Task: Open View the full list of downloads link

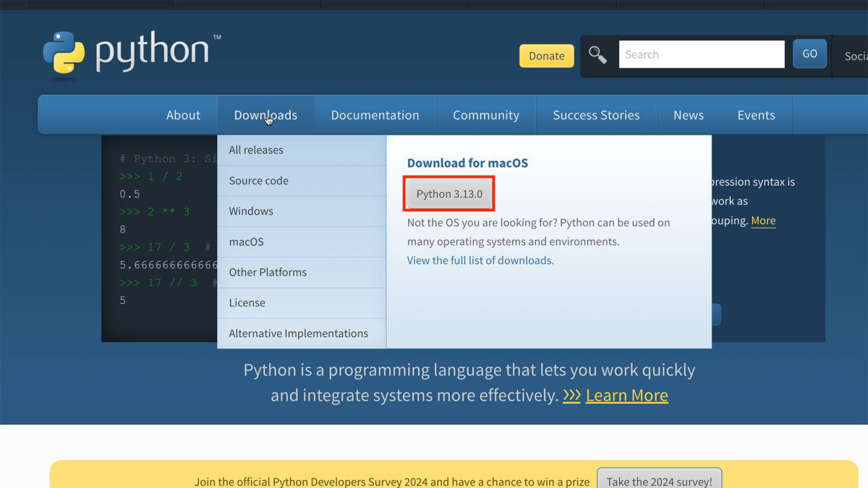Action: click(479, 260)
